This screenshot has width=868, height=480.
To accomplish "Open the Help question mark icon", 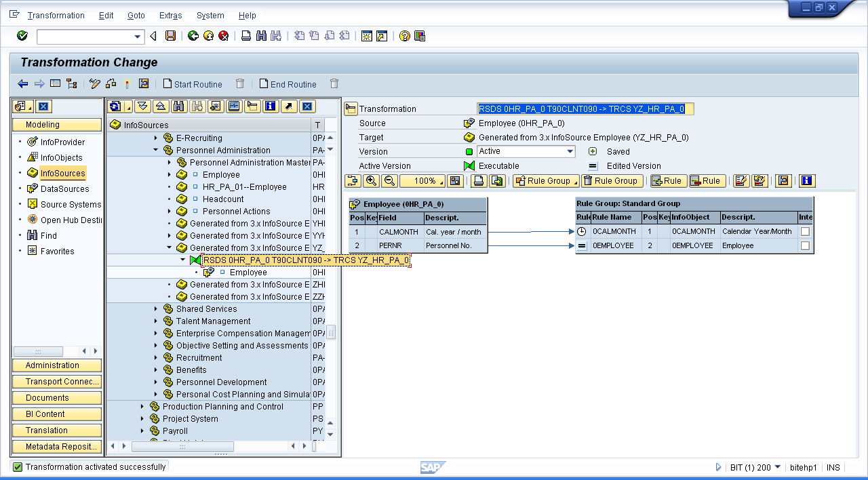I will click(x=404, y=36).
